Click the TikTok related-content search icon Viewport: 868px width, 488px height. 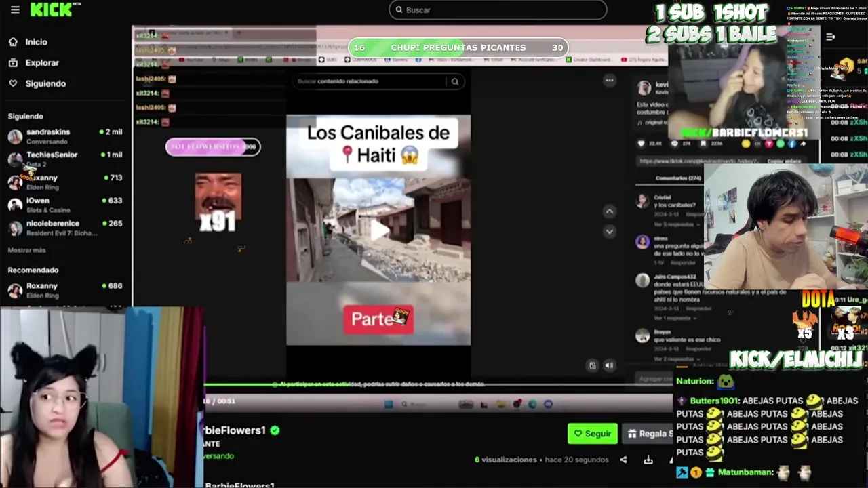click(x=455, y=81)
